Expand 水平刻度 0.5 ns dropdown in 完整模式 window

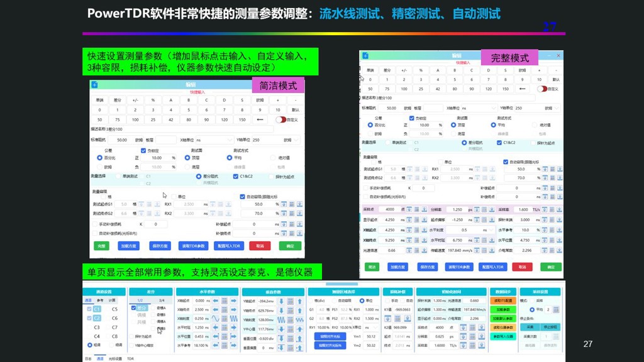[x=470, y=230]
